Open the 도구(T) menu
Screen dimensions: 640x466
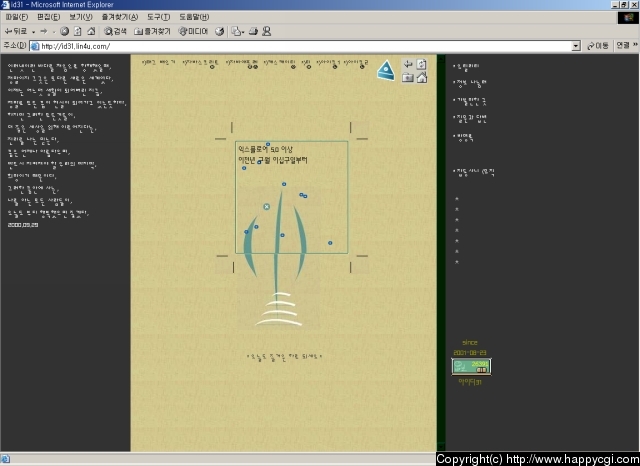click(x=158, y=17)
